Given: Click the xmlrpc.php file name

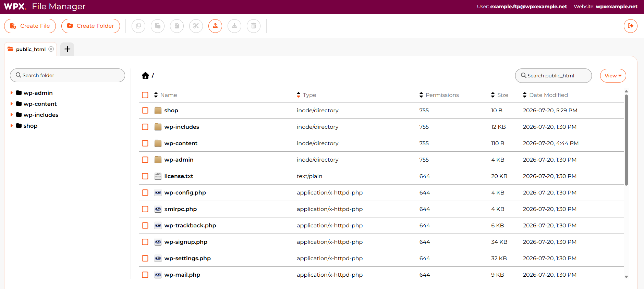Looking at the screenshot, I should point(181,209).
